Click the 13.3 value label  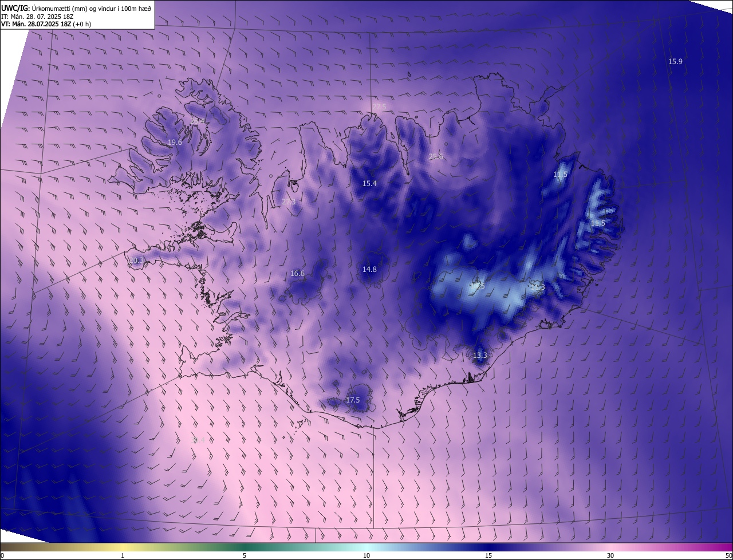480,355
